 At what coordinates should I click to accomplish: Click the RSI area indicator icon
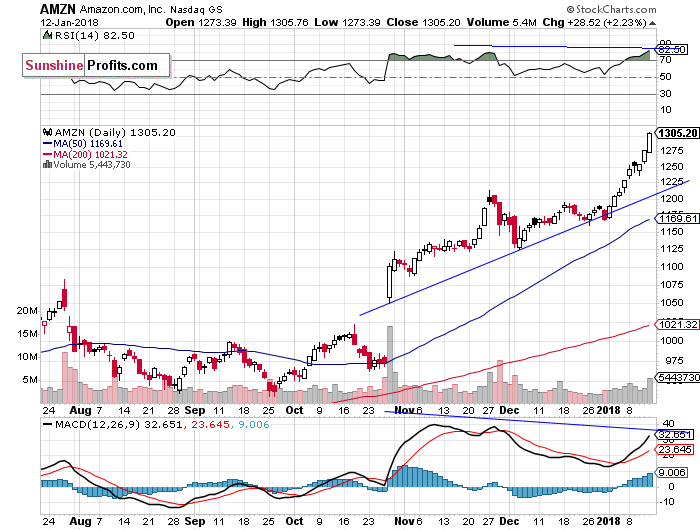[47, 35]
